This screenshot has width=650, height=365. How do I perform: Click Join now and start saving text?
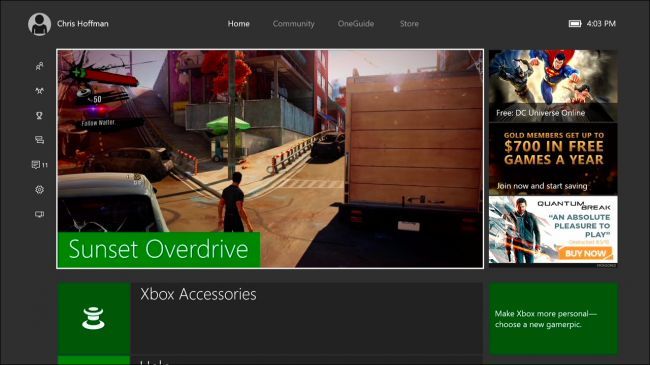(x=542, y=186)
